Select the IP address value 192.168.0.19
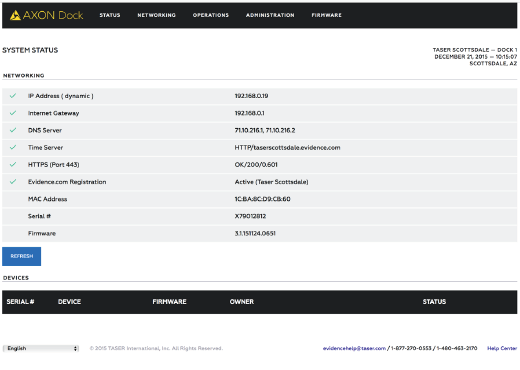Viewport: 520px width, 370px height. [x=251, y=96]
